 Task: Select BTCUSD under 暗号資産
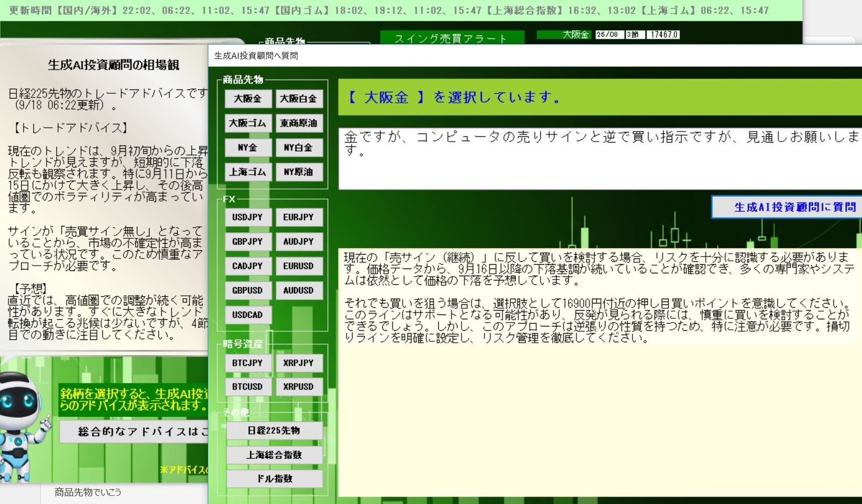point(248,387)
